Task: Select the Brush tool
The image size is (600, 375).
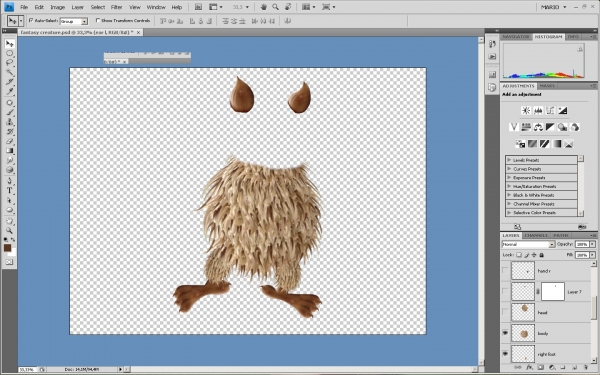Action: point(9,112)
